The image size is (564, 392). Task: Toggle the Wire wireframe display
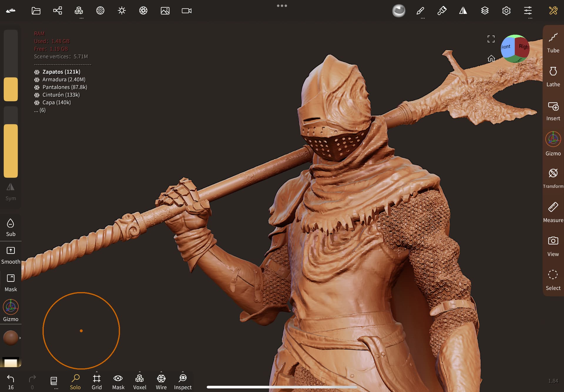(161, 382)
